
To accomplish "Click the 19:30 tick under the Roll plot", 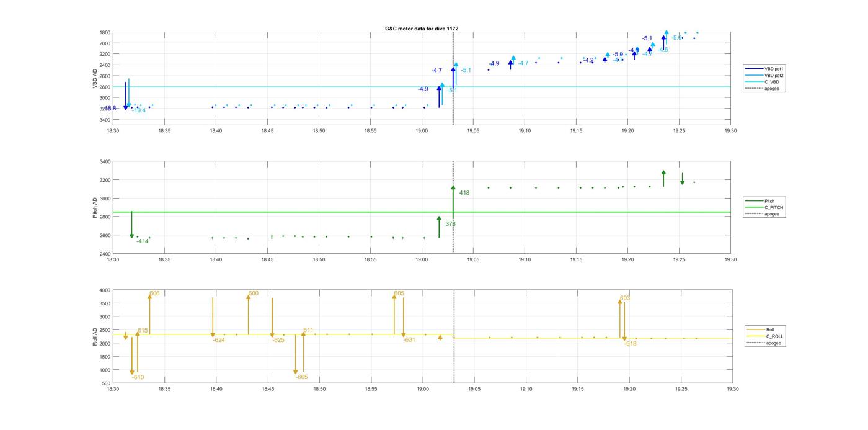I will [x=732, y=390].
